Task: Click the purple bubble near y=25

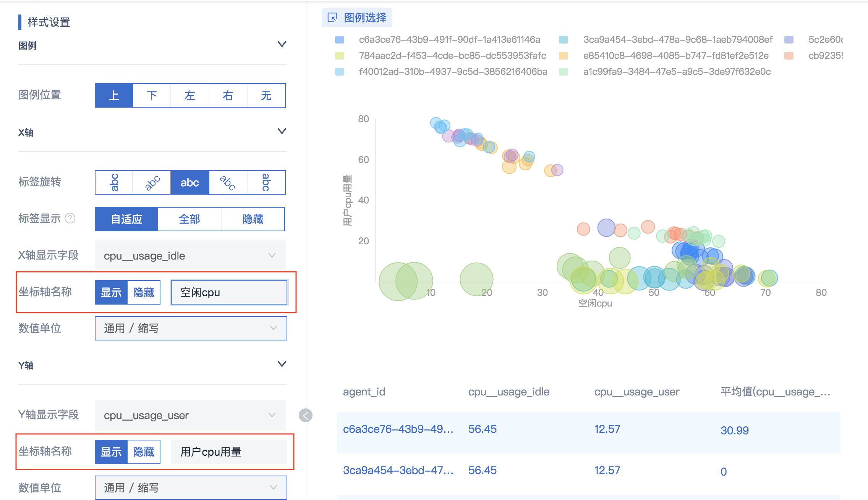Action: 606,228
